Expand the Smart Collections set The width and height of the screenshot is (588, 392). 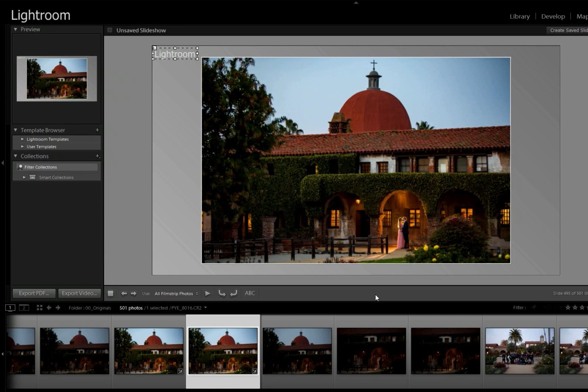(24, 177)
